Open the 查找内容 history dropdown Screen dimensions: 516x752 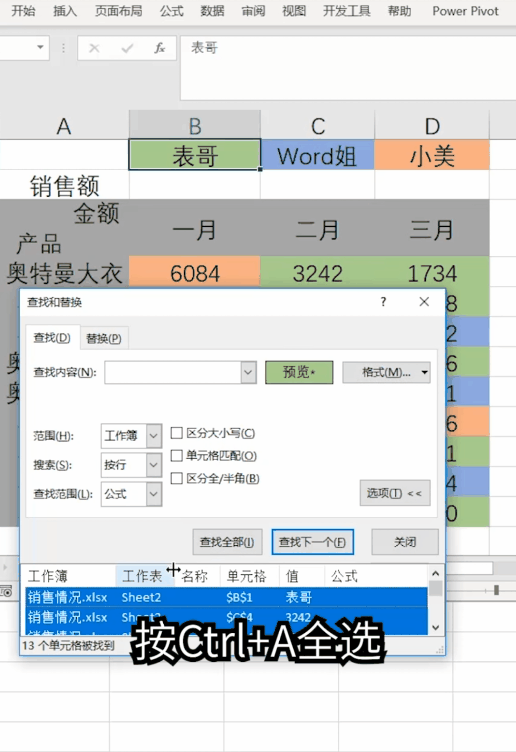(x=248, y=373)
